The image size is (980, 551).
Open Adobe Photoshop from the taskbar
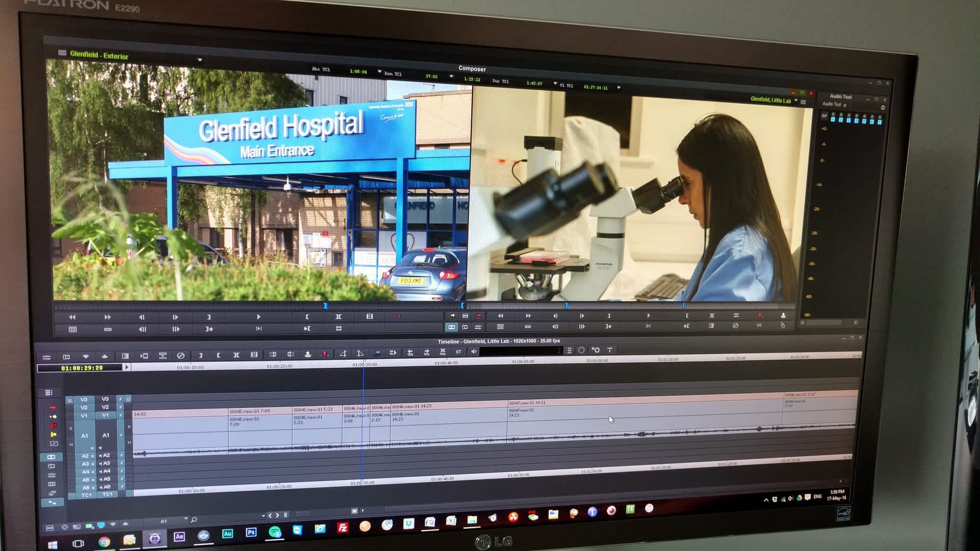[251, 533]
